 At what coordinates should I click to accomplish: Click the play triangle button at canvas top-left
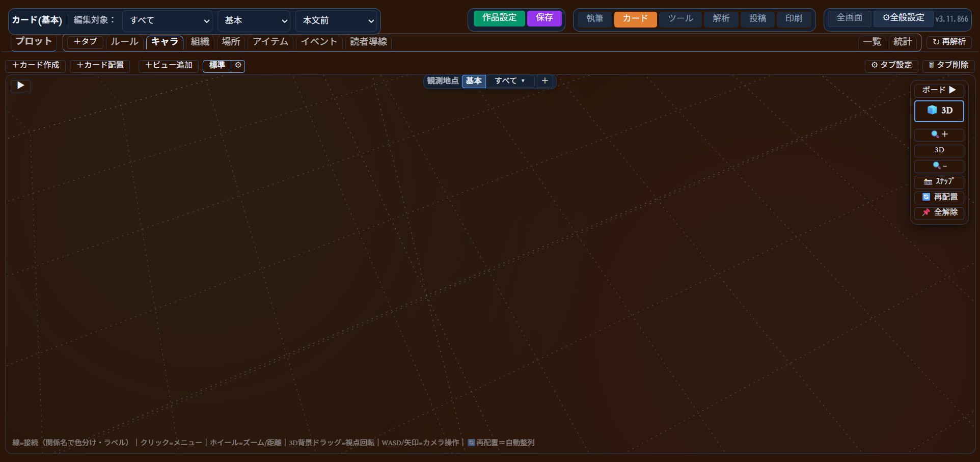click(x=21, y=86)
